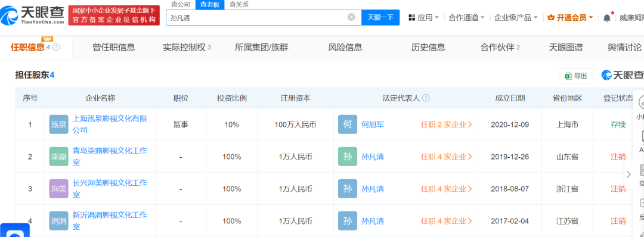Export the list with 导出 button
The width and height of the screenshot is (644, 237).
(576, 76)
